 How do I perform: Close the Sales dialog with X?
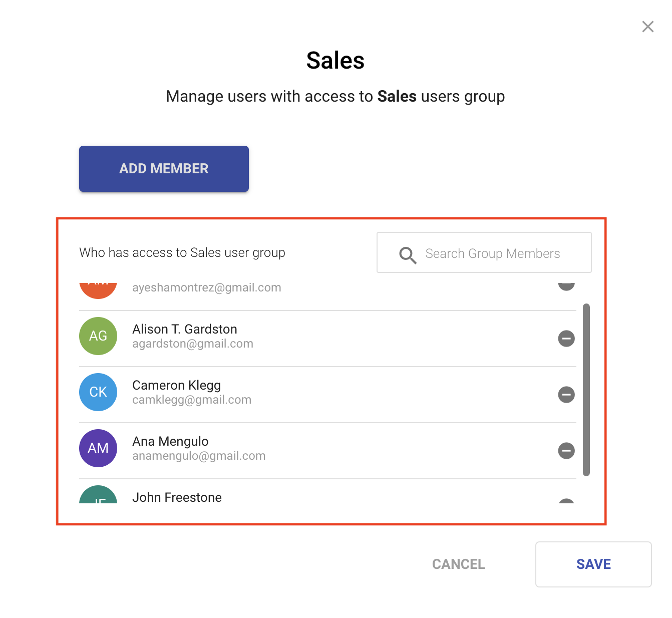[648, 27]
